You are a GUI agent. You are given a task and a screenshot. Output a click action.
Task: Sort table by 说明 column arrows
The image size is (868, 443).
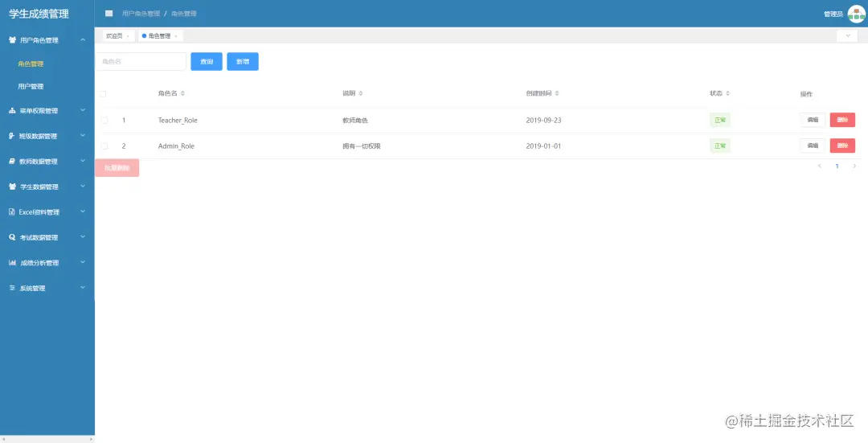tap(360, 93)
